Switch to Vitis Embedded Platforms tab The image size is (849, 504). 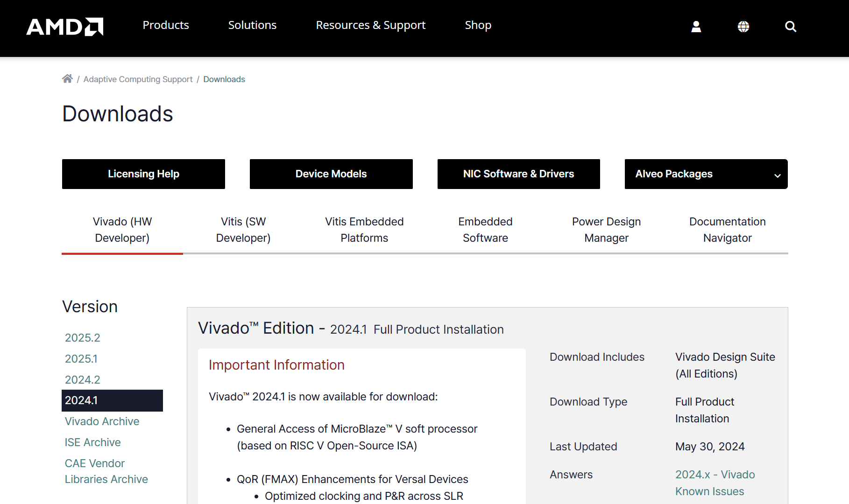click(364, 230)
